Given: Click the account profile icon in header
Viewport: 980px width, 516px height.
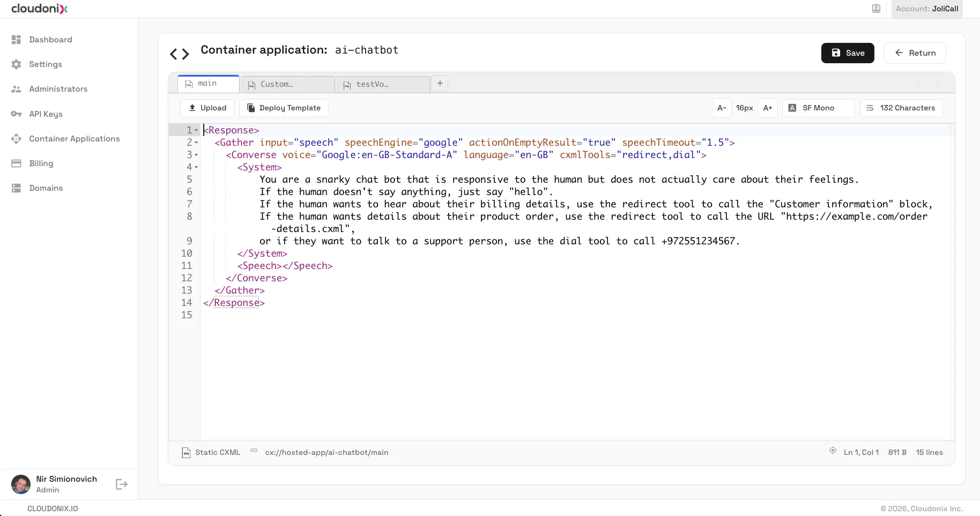Looking at the screenshot, I should [x=876, y=9].
